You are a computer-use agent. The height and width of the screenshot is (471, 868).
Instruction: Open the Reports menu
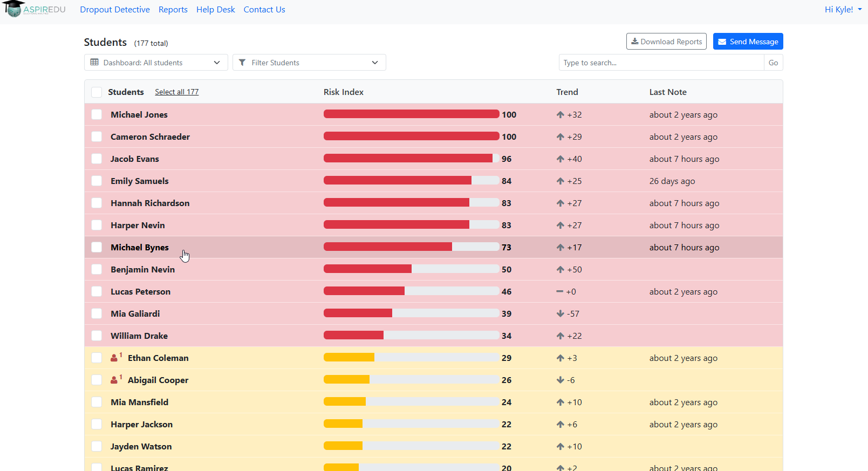pyautogui.click(x=173, y=9)
